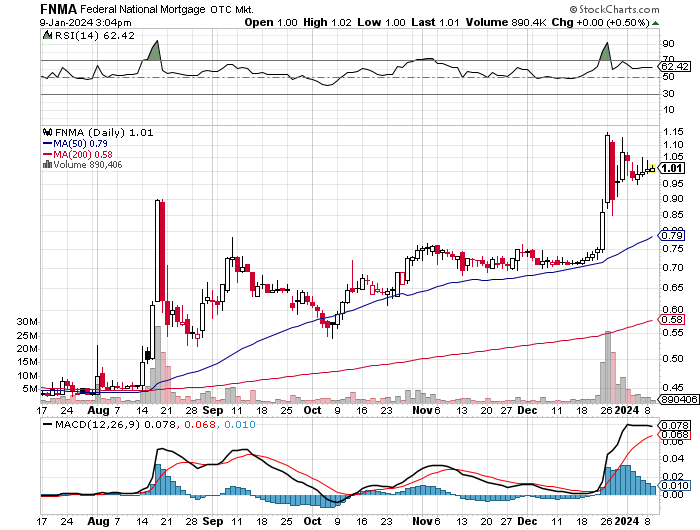Click the "Volume 890.4K" header value
700x530 pixels.
click(x=506, y=22)
